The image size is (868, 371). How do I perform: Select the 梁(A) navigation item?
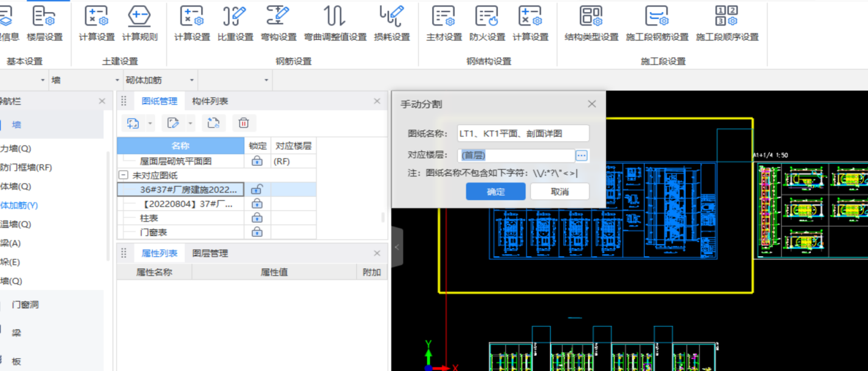point(11,243)
